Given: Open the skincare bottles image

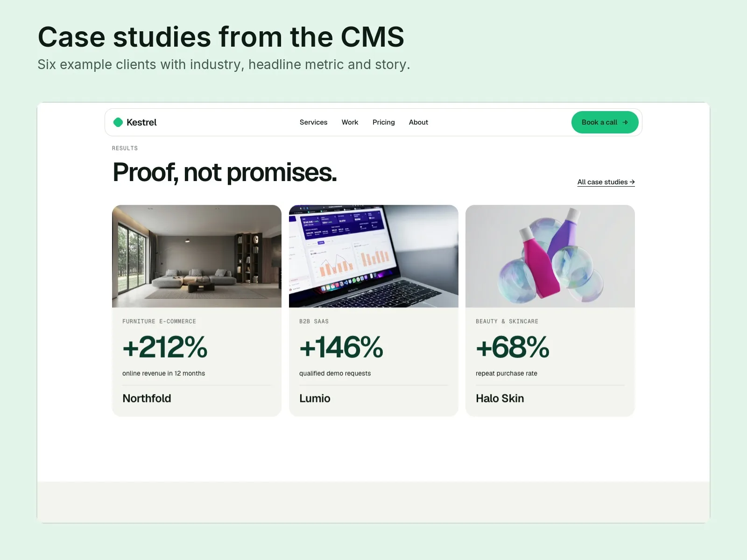Looking at the screenshot, I should click(550, 256).
